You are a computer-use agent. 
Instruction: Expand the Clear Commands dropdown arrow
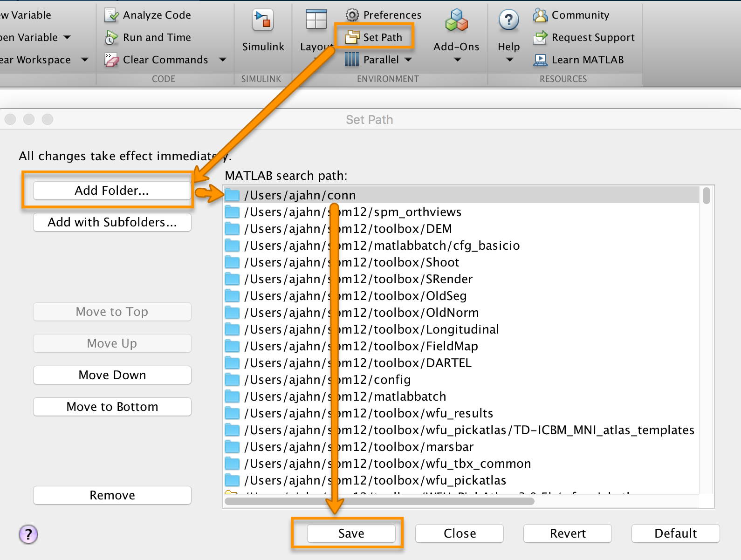tap(222, 60)
